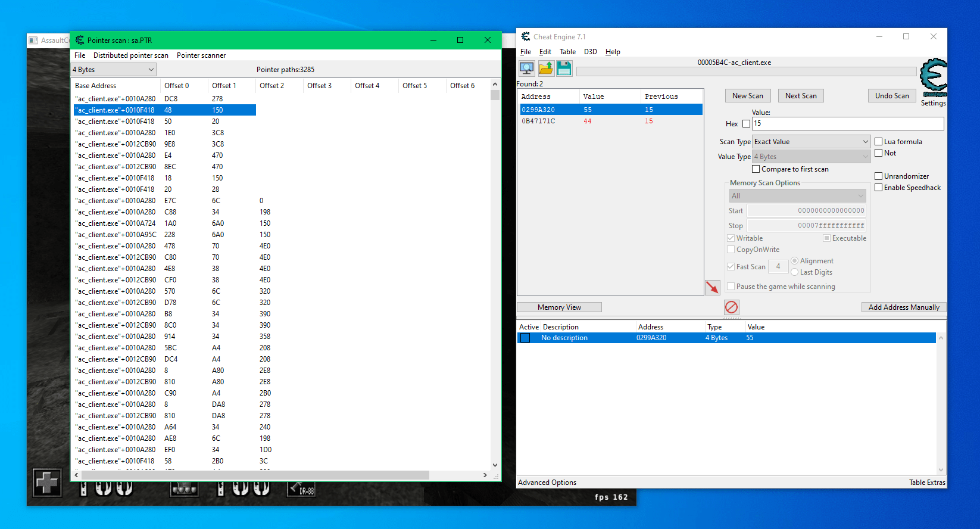Click the Cheat Engine 7.1 title bar icon
This screenshot has height=529, width=980.
pyautogui.click(x=525, y=37)
